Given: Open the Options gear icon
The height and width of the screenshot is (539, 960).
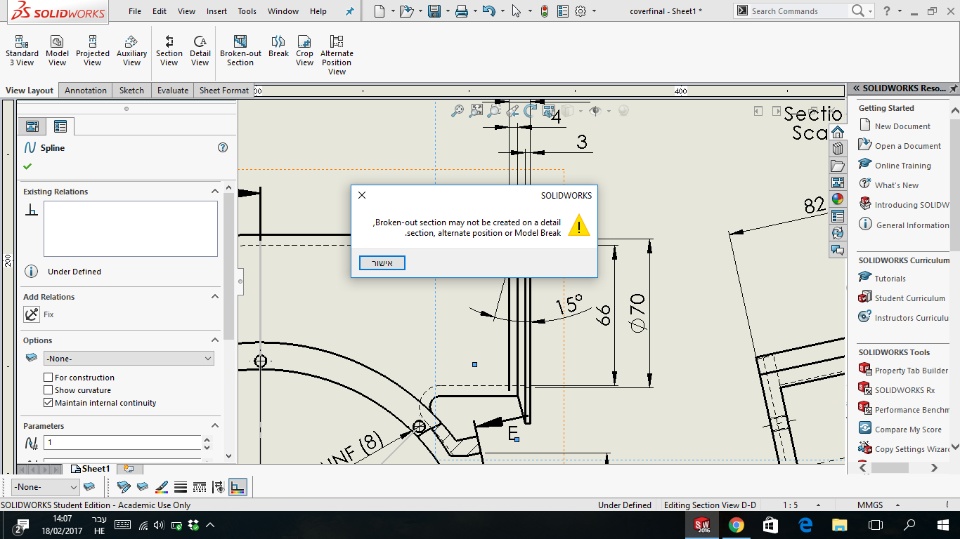Looking at the screenshot, I should pyautogui.click(x=580, y=11).
